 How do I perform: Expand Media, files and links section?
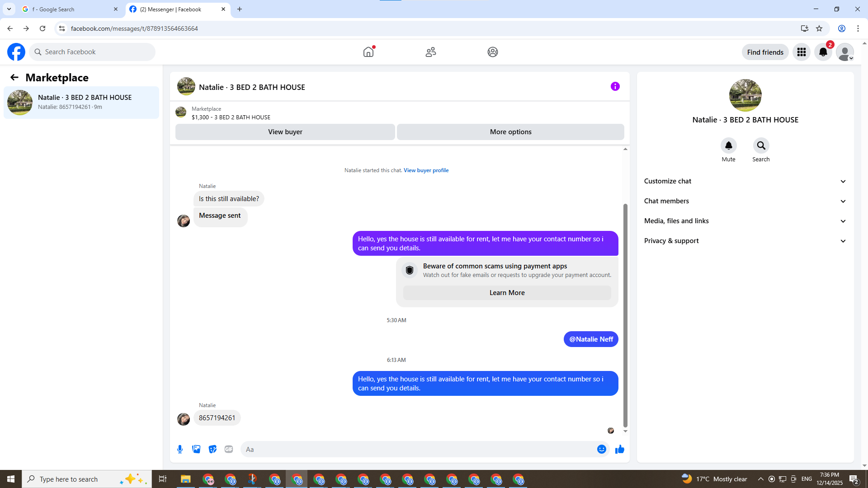(745, 221)
